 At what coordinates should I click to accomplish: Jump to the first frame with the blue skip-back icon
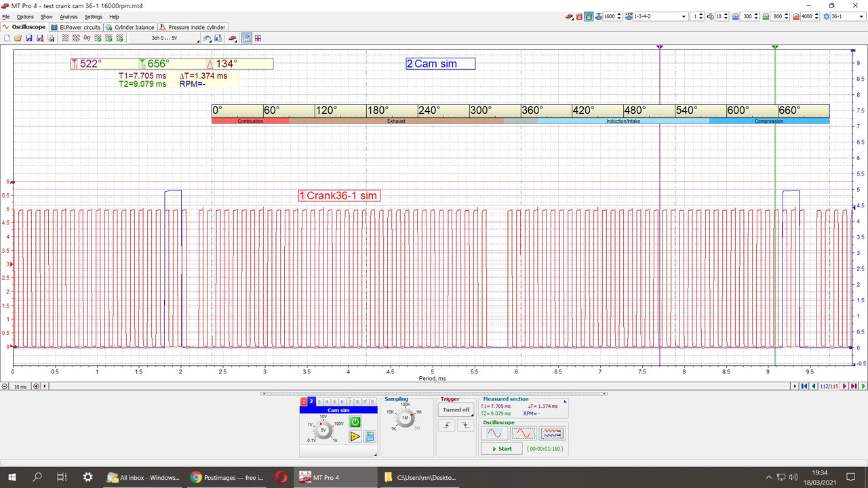804,386
